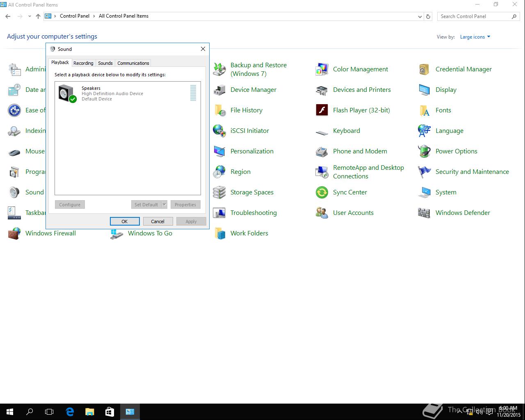Open the Windows Firewall icon
The height and width of the screenshot is (420, 525).
pyautogui.click(x=14, y=233)
